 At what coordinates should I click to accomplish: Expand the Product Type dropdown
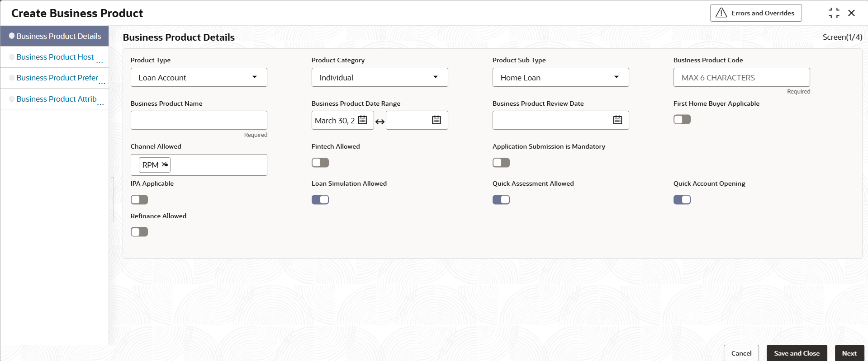pyautogui.click(x=199, y=77)
